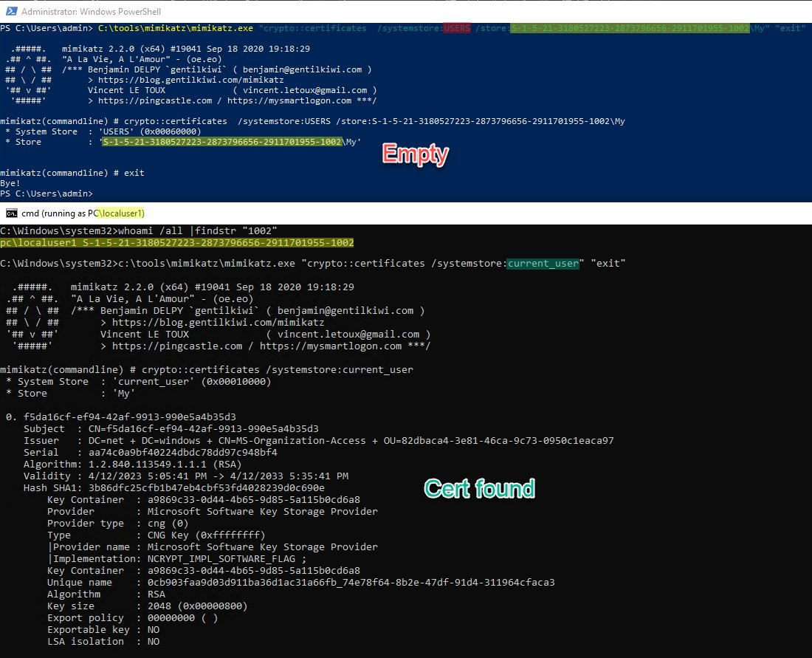
Task: Click the System Store 'USERS' (0x00060000) line
Action: [103, 131]
